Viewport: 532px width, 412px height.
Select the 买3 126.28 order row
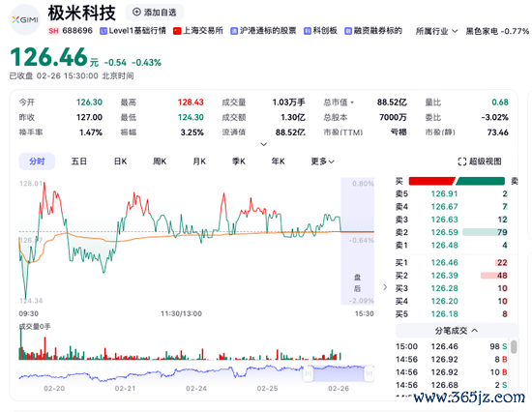[x=452, y=288]
